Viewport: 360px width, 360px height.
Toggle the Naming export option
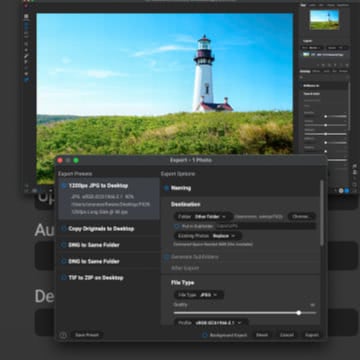(166, 188)
